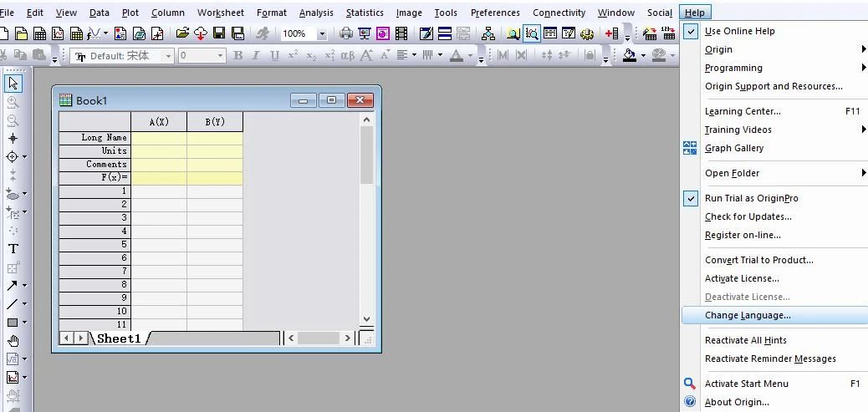Click the Add New Columns icon
Screen dimensions: 868x412
[611, 33]
